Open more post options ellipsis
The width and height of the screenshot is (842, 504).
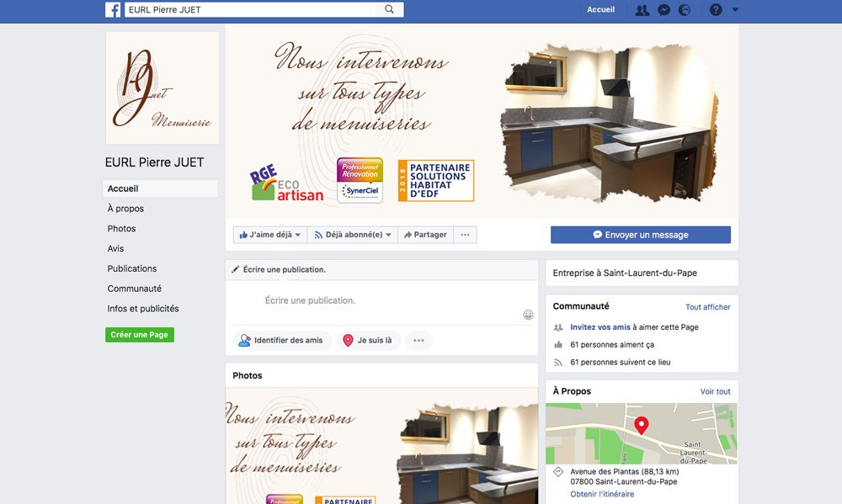(x=418, y=340)
